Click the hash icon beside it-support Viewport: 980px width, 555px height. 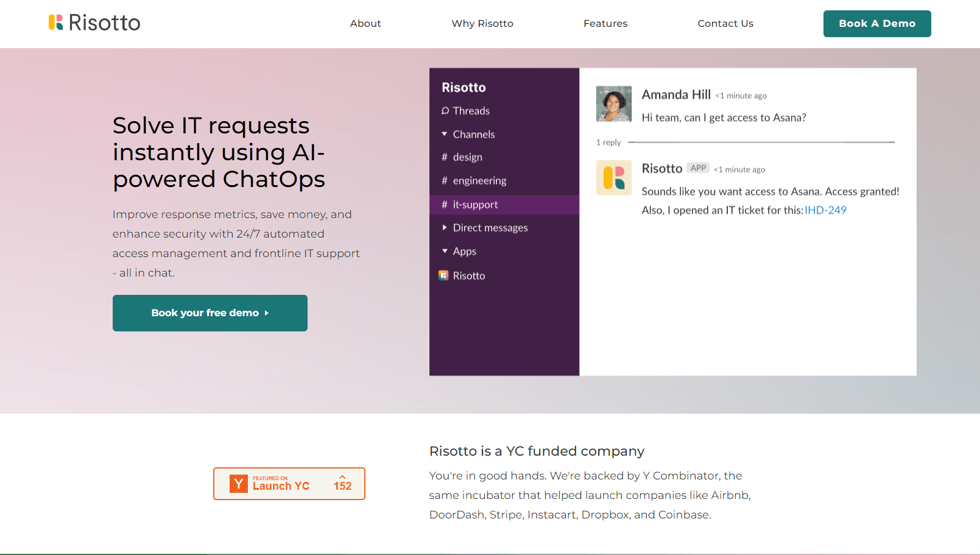click(x=445, y=205)
